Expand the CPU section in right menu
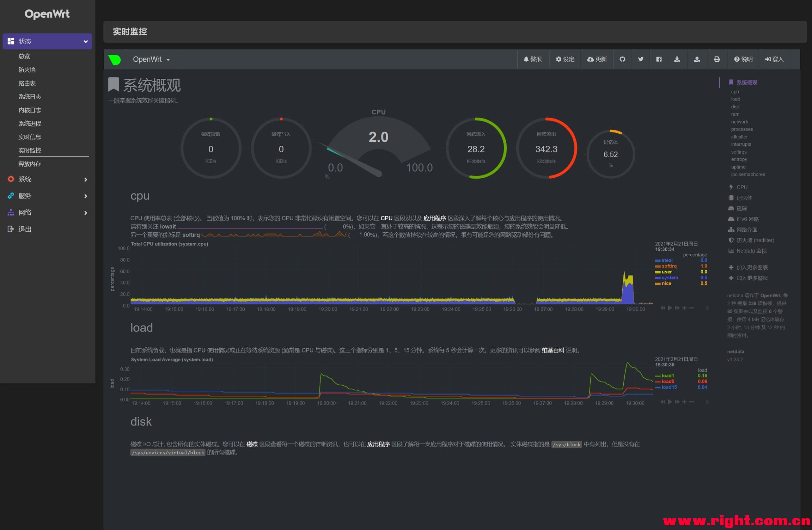 (741, 187)
